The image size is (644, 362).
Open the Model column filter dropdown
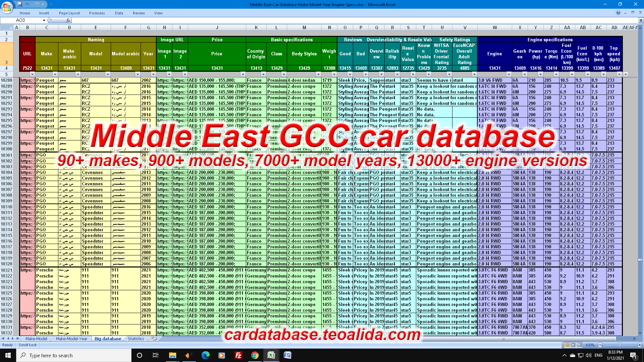[108, 74]
